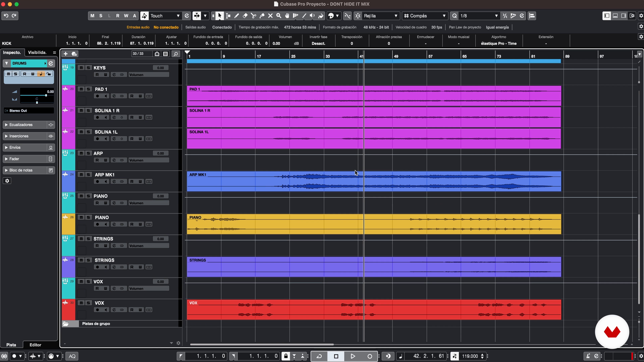Click the Play transport button
Screen dimensions: 644x362
(353, 356)
